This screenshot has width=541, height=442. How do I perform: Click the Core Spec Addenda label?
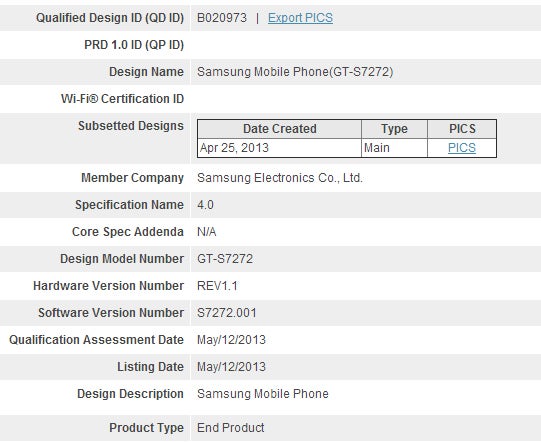(x=128, y=232)
